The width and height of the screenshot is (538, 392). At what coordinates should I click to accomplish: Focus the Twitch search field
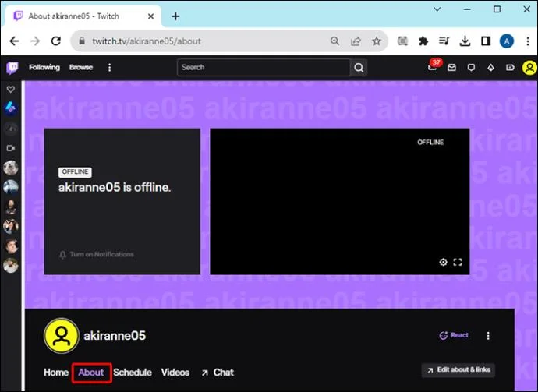tap(264, 67)
